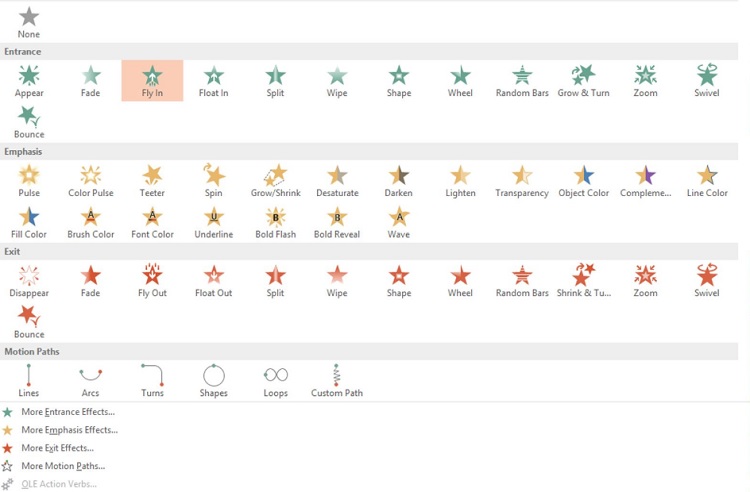Select the Wave emphasis animation
Viewport: 750px width, 492px height.
click(x=399, y=222)
